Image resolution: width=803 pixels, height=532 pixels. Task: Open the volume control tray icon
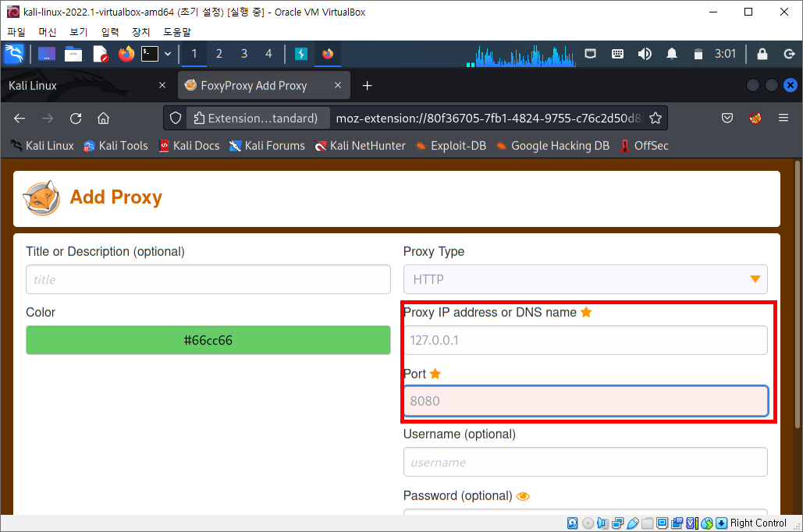pos(645,54)
